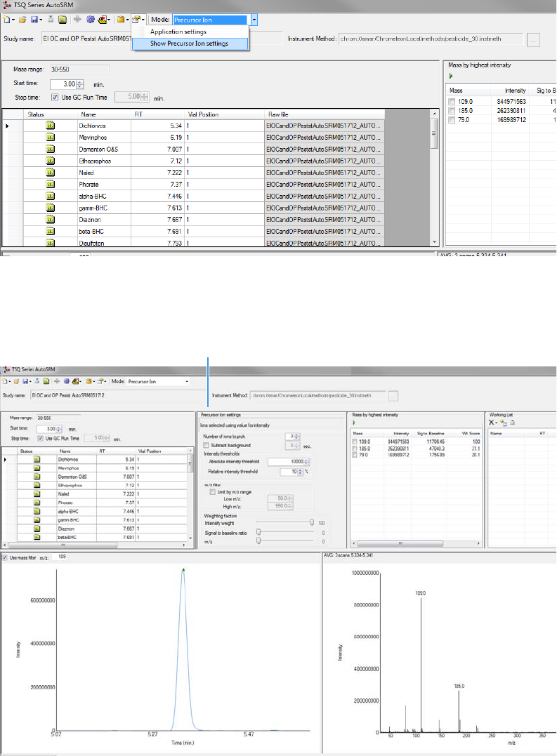Click Number of ions to pick stepper

point(297,437)
